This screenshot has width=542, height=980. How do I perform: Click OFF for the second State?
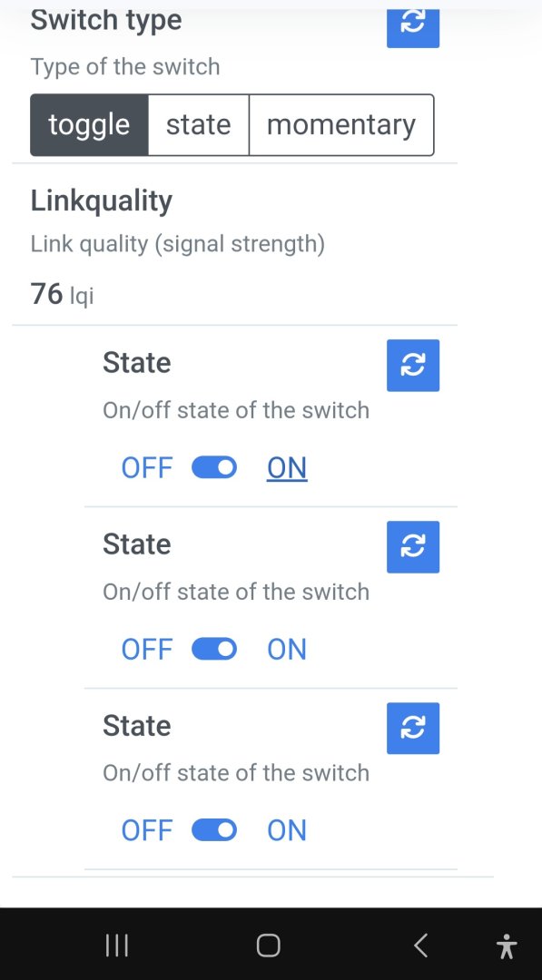[147, 649]
